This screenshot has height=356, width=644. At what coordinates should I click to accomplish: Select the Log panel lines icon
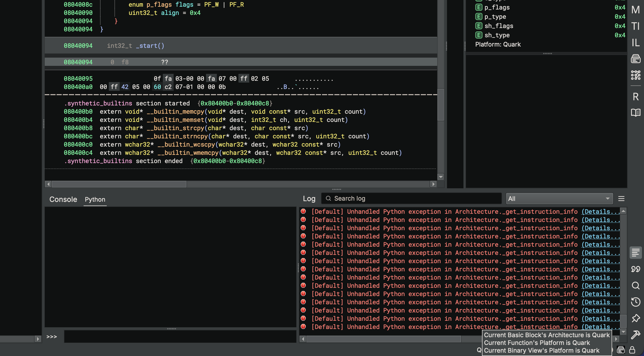(x=636, y=253)
